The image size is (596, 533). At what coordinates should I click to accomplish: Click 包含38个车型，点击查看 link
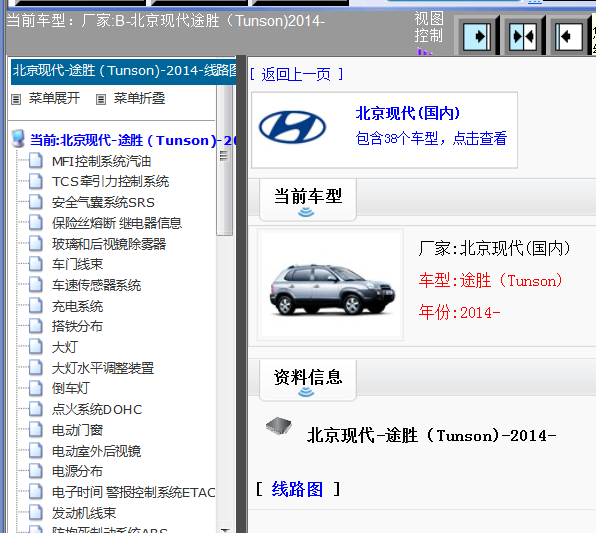[431, 138]
